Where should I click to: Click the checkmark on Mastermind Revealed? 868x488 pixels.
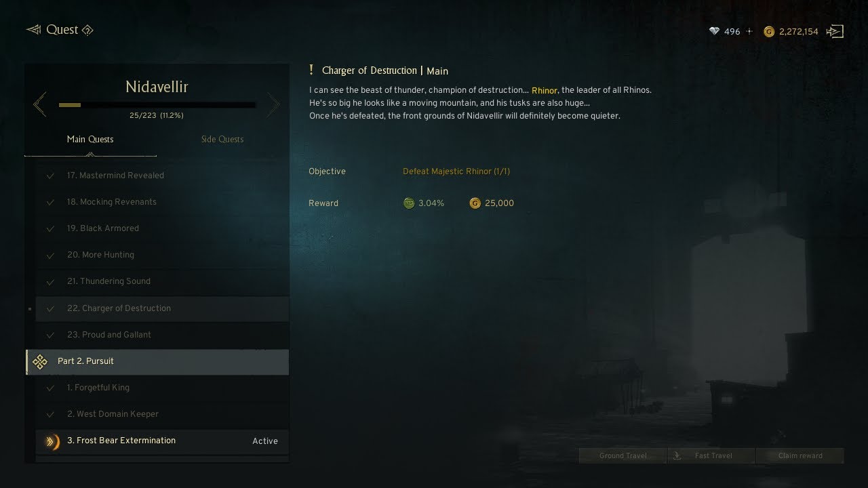tap(50, 176)
